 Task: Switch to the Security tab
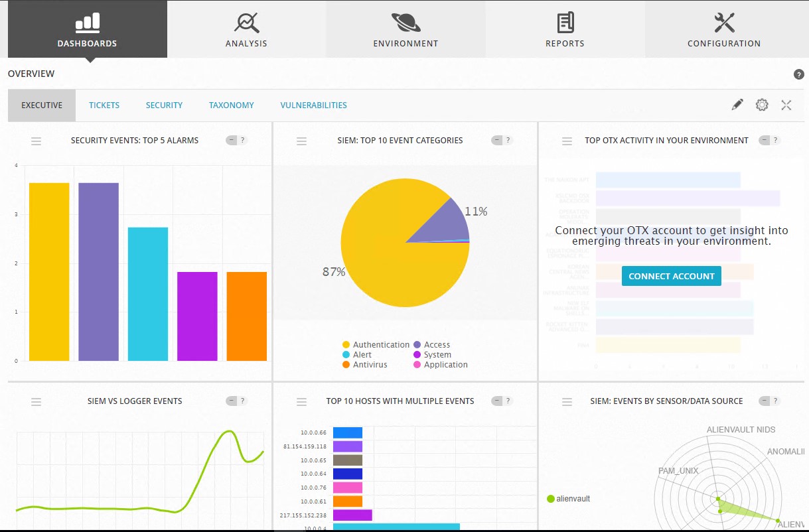tap(164, 105)
